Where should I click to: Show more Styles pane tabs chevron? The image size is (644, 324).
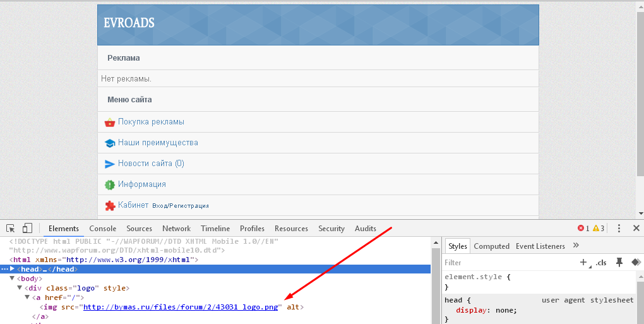[x=576, y=246]
